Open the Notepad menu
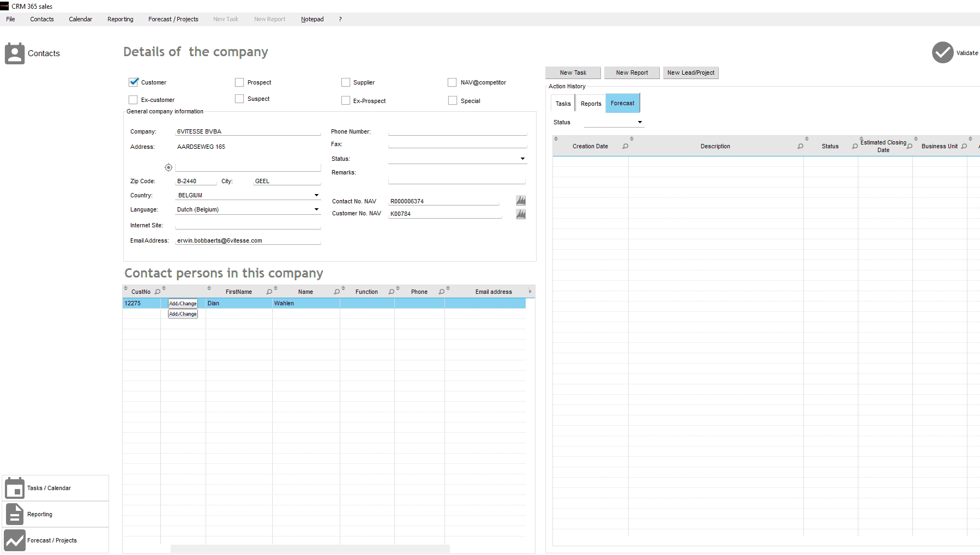The image size is (980, 555). (312, 19)
